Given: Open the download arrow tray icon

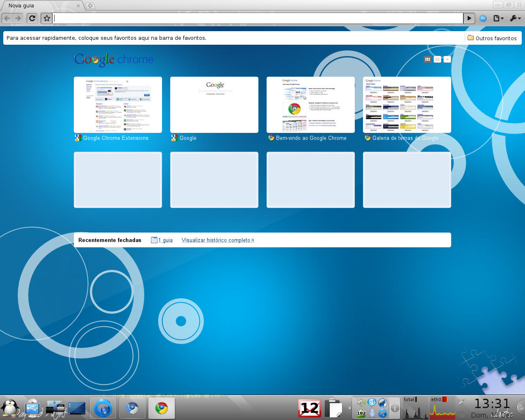Looking at the screenshot, I should tap(372, 413).
